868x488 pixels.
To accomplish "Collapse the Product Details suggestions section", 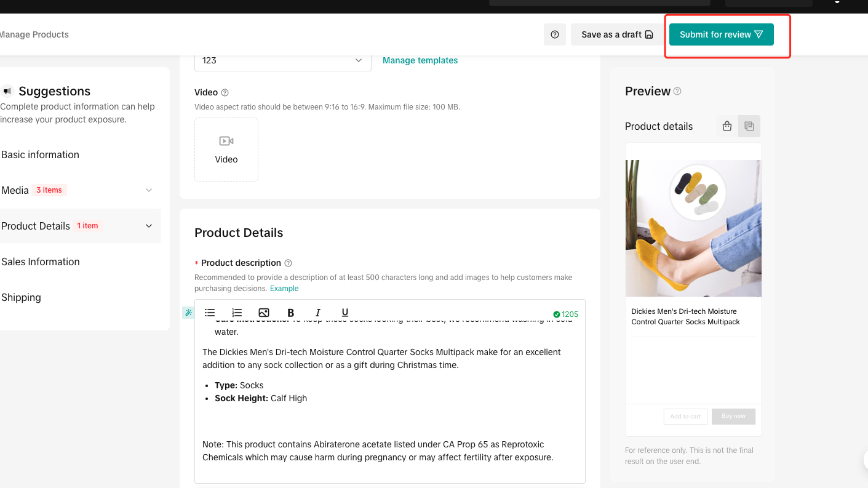I will [x=148, y=226].
